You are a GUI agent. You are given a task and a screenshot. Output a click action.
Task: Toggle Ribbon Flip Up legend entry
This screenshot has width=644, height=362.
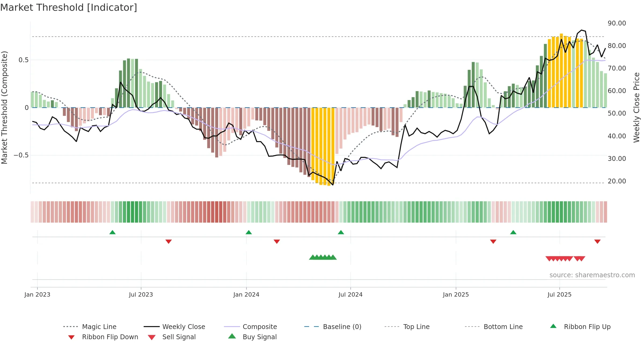pyautogui.click(x=580, y=327)
